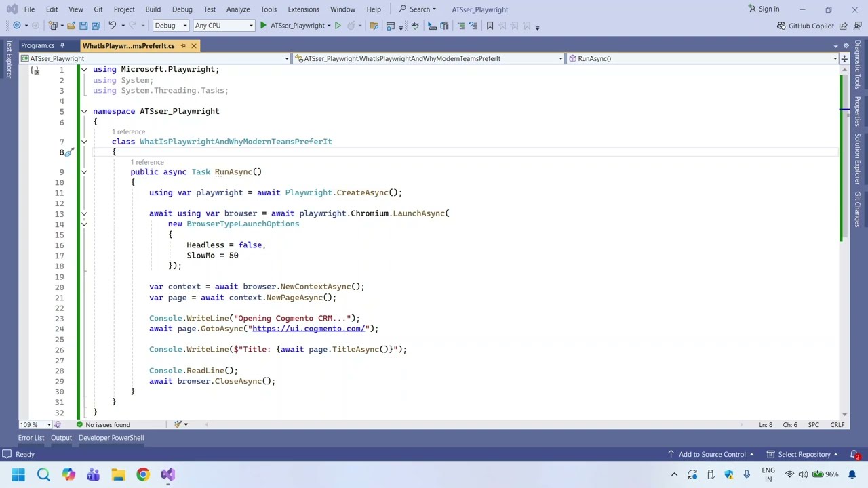
Task: Click the '1 reference' CodeLens above RunAsync
Action: pyautogui.click(x=147, y=162)
